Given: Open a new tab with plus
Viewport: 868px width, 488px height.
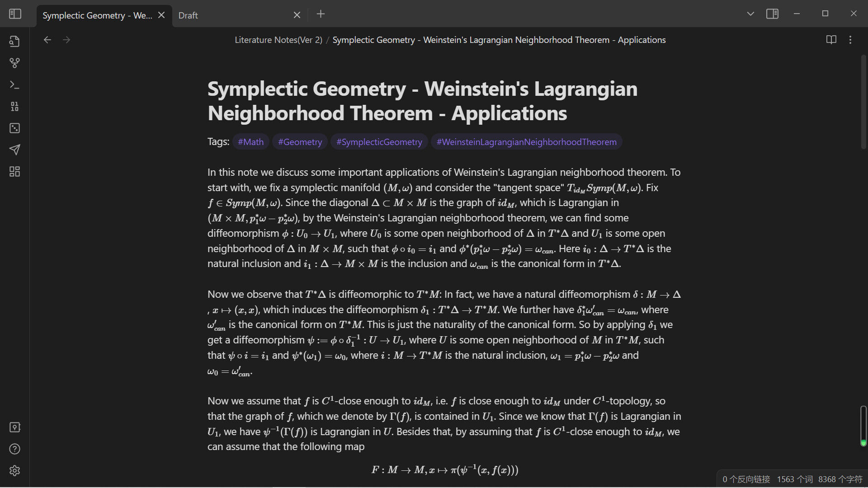Looking at the screenshot, I should click(x=321, y=14).
